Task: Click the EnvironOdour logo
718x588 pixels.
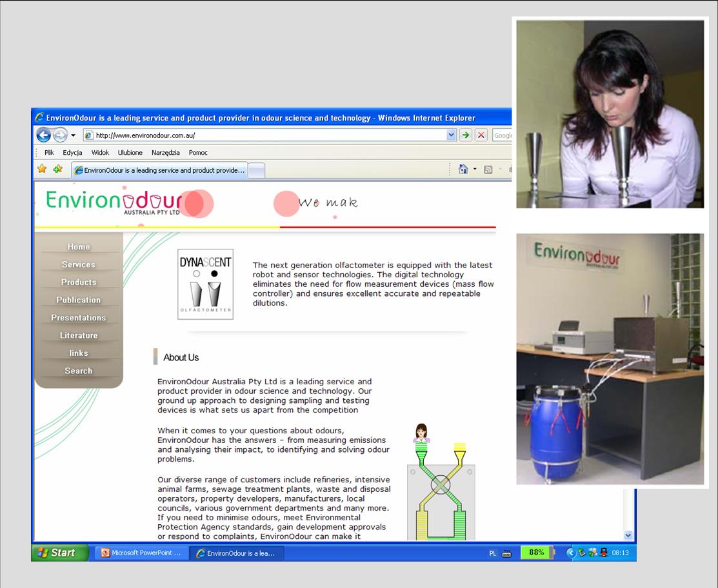Action: 114,202
